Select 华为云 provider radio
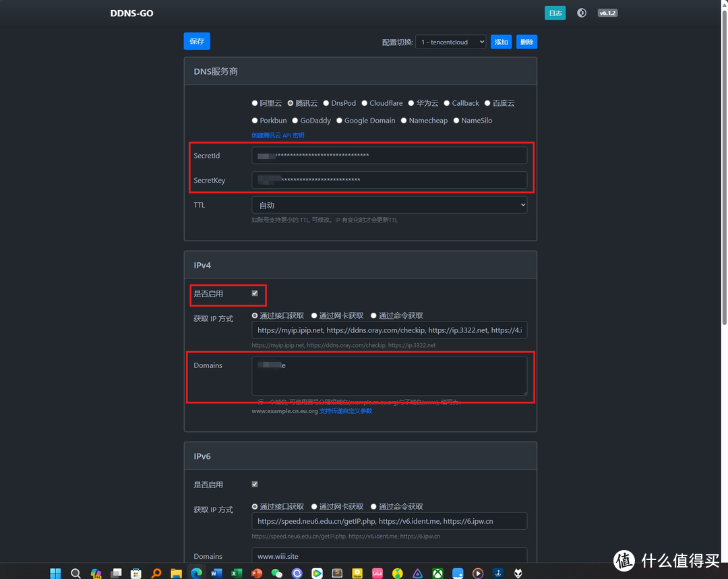Screen dimensions: 728x579 [x=411, y=103]
